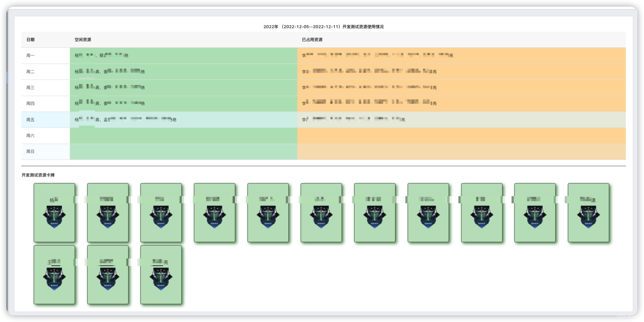Click the empty green cell in the 周六 row
The width and height of the screenshot is (644, 322).
tap(184, 136)
